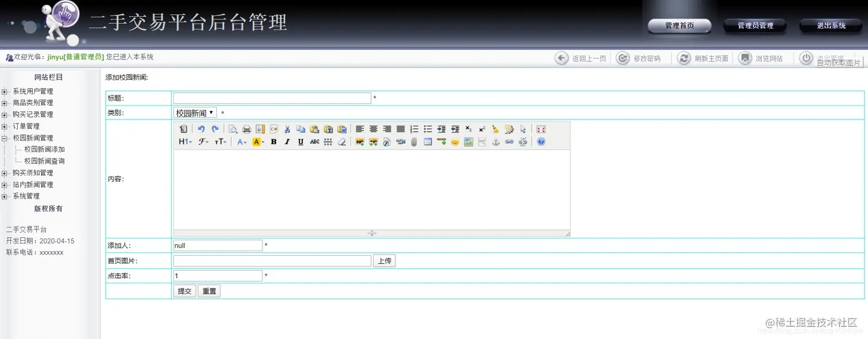
Task: Click the Redo icon in the editor toolbar
Action: [x=215, y=129]
